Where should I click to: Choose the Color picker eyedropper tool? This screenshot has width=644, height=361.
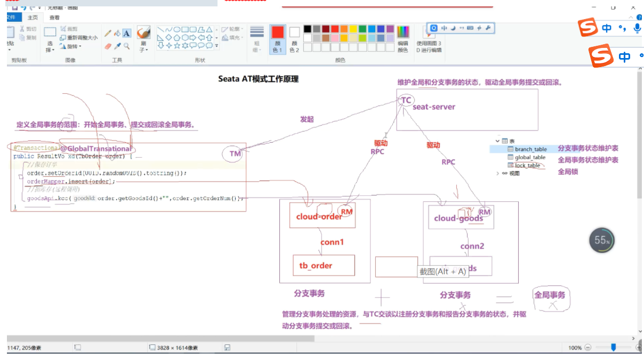coord(117,46)
